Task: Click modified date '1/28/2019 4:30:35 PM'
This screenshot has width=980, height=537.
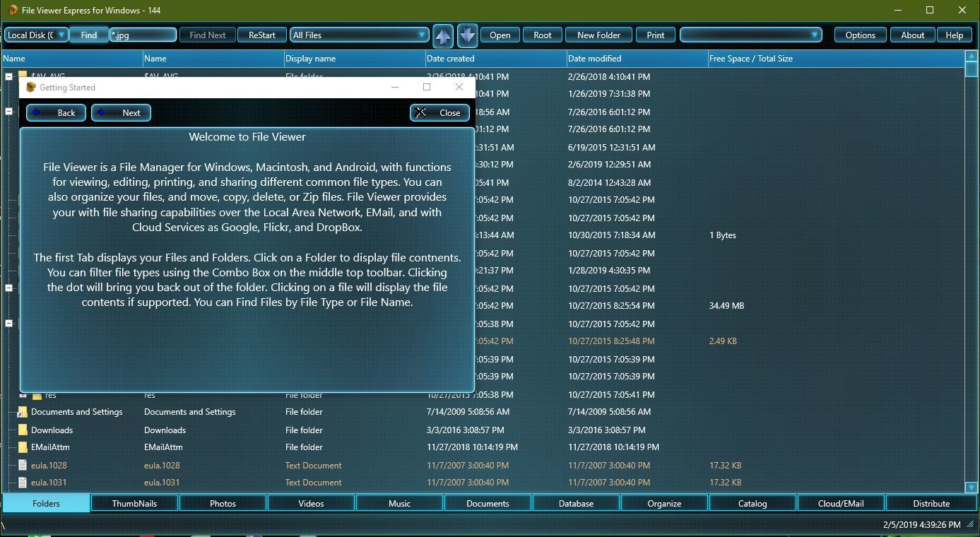Action: click(x=609, y=271)
